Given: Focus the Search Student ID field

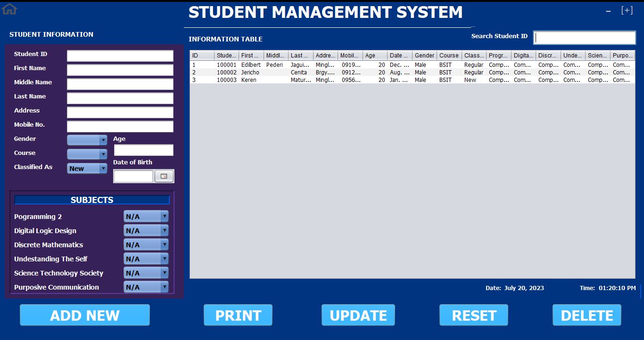Looking at the screenshot, I should click(585, 38).
